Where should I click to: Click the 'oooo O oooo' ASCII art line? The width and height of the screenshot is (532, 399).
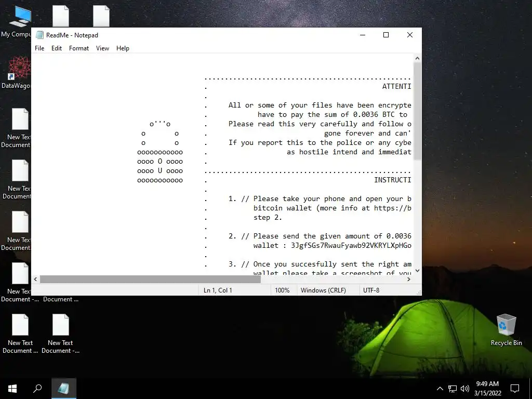click(x=160, y=162)
